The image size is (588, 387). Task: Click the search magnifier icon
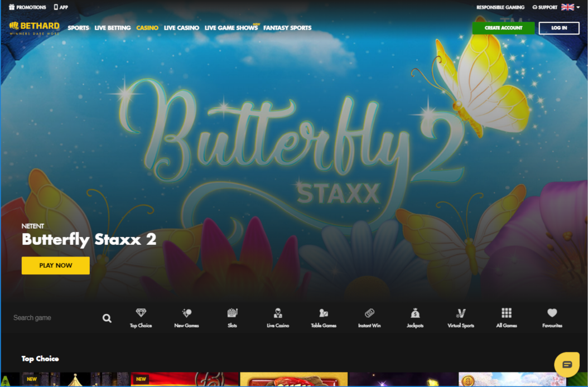tap(107, 318)
